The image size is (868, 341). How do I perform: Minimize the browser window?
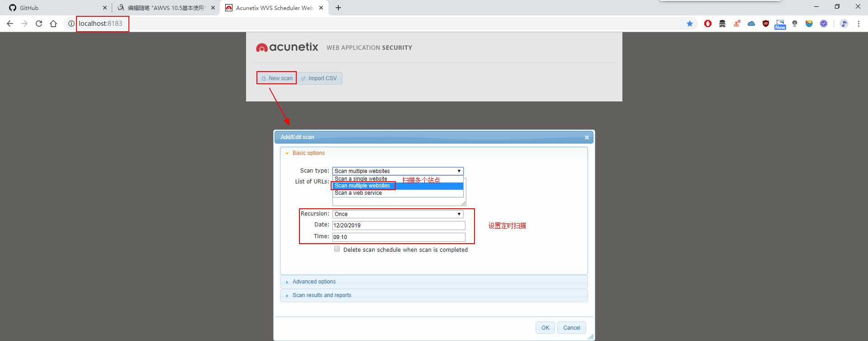coord(816,7)
